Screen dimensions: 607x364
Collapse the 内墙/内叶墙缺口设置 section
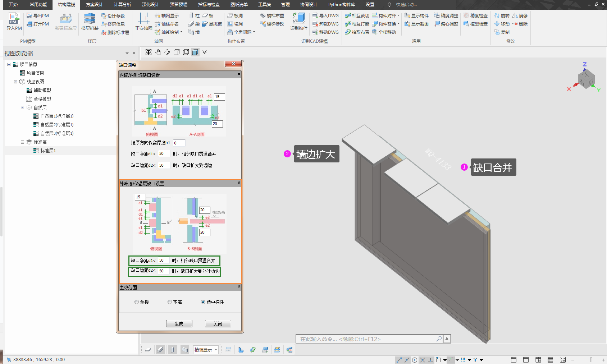pyautogui.click(x=239, y=74)
